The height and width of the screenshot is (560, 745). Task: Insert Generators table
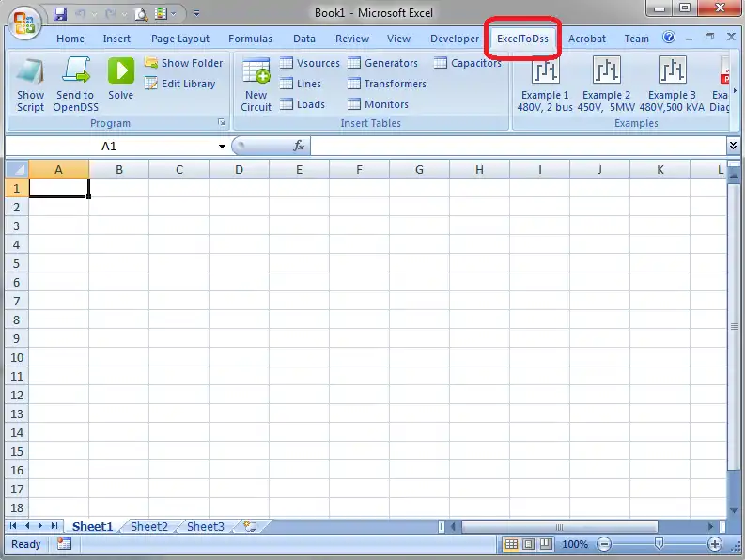coord(383,63)
